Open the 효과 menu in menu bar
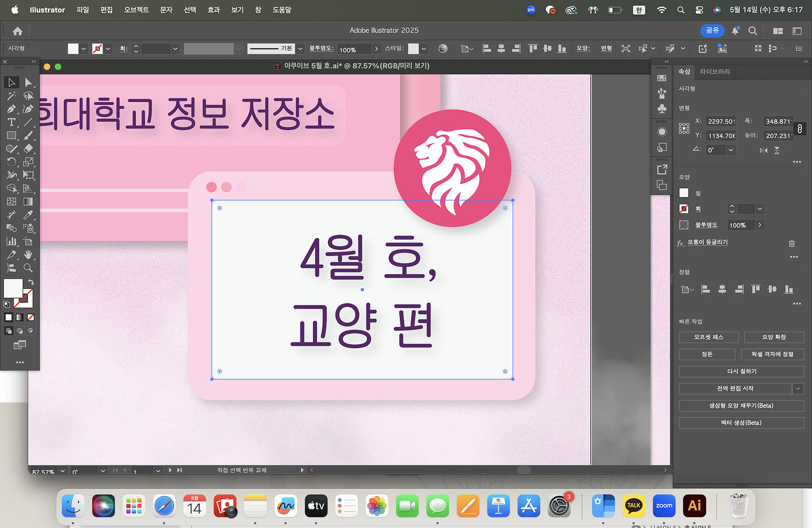The image size is (812, 528). [x=214, y=10]
